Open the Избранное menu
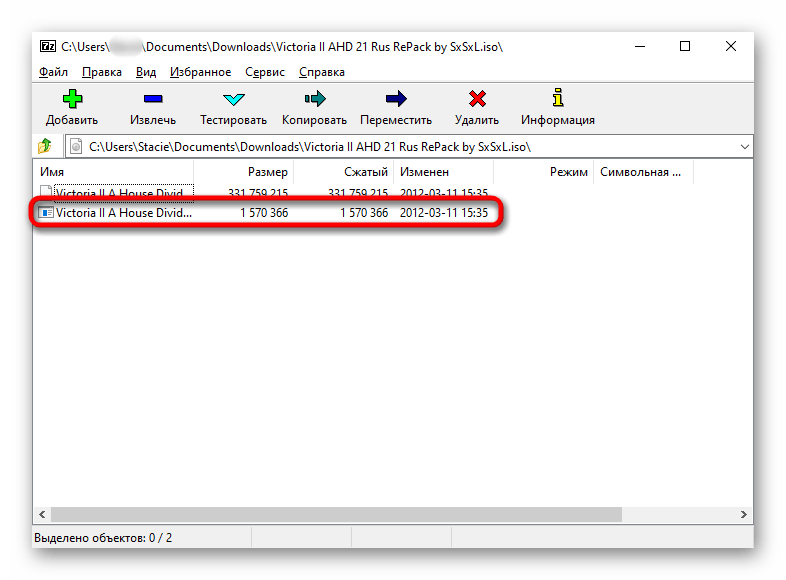The image size is (786, 580). 201,72
